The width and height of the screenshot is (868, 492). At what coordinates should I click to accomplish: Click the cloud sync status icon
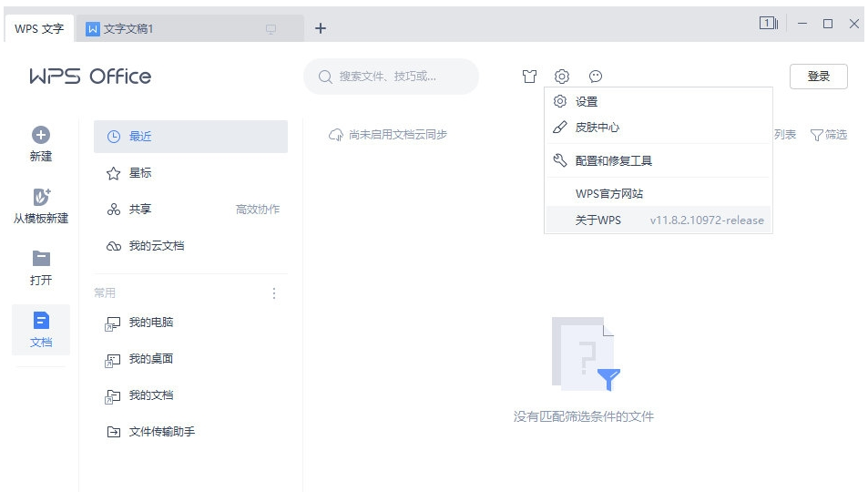(x=335, y=135)
